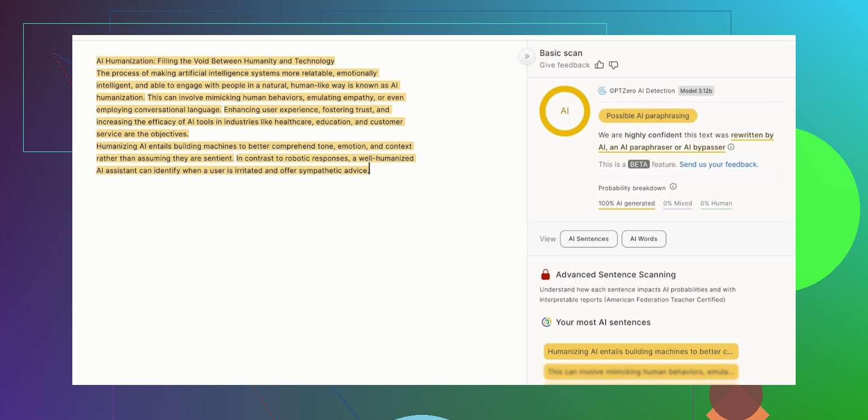Click the GPTZero logo icon
Screen dimensions: 868x420
(602, 91)
